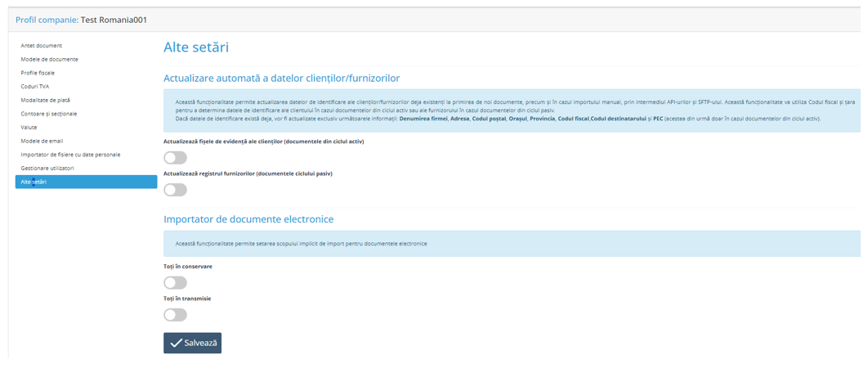The height and width of the screenshot is (387, 868).
Task: Toggle Actualizează registrul furnizorilor switch
Action: coord(175,190)
